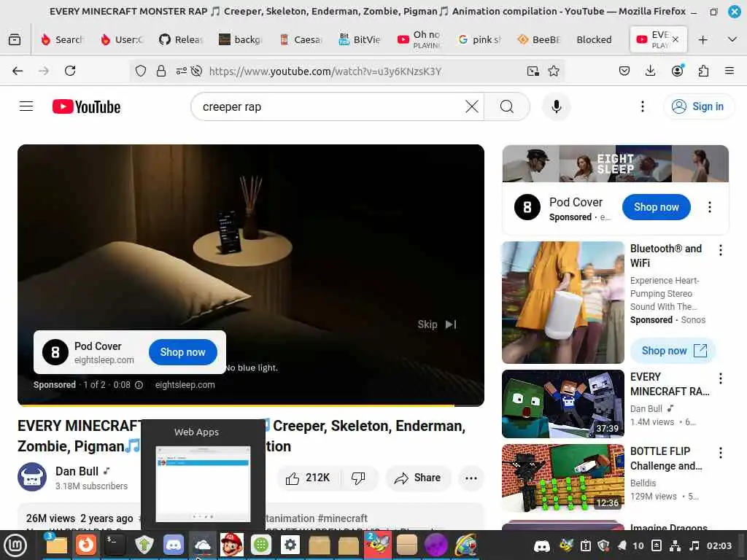Image resolution: width=747 pixels, height=560 pixels.
Task: Click the autoplay blocked icon in the address bar
Action: [196, 71]
